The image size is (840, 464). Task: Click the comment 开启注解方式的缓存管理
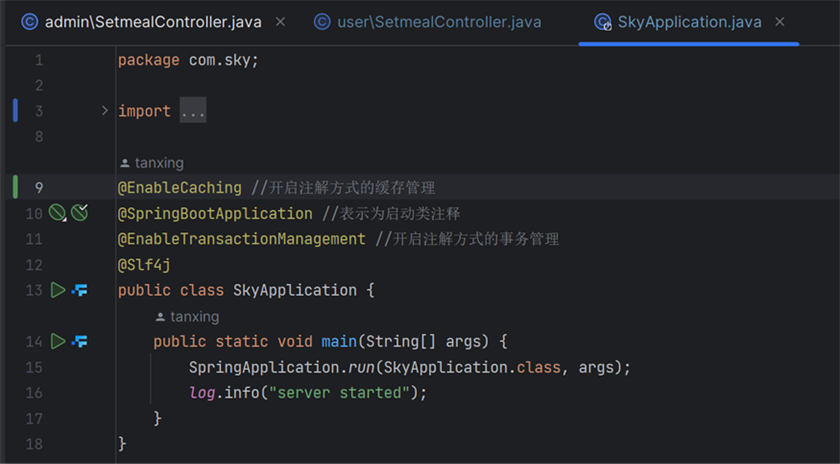(x=343, y=188)
